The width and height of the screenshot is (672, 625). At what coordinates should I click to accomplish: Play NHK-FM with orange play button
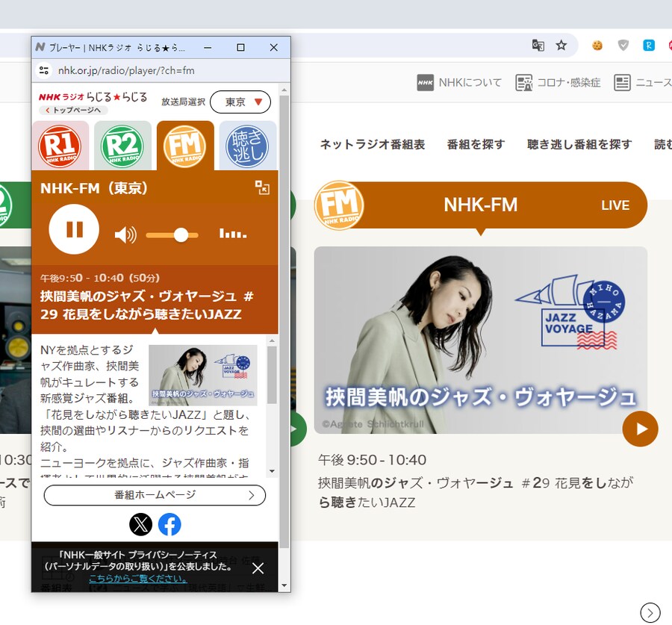641,429
